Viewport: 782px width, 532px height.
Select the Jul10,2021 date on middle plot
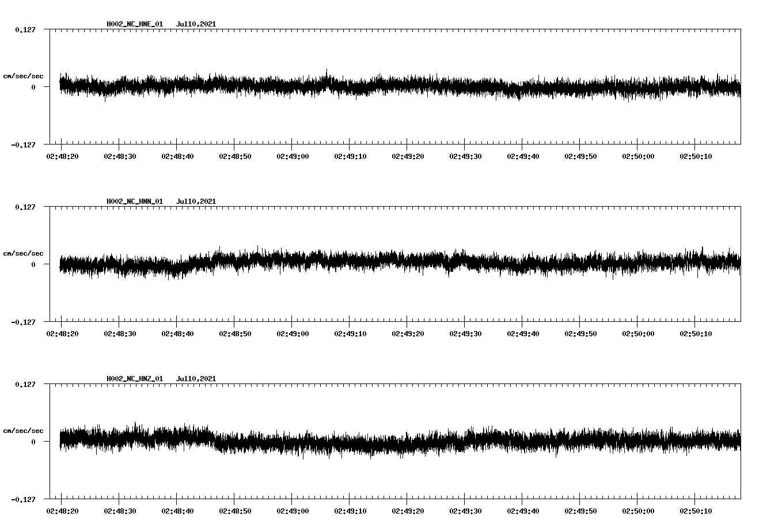[x=196, y=202]
